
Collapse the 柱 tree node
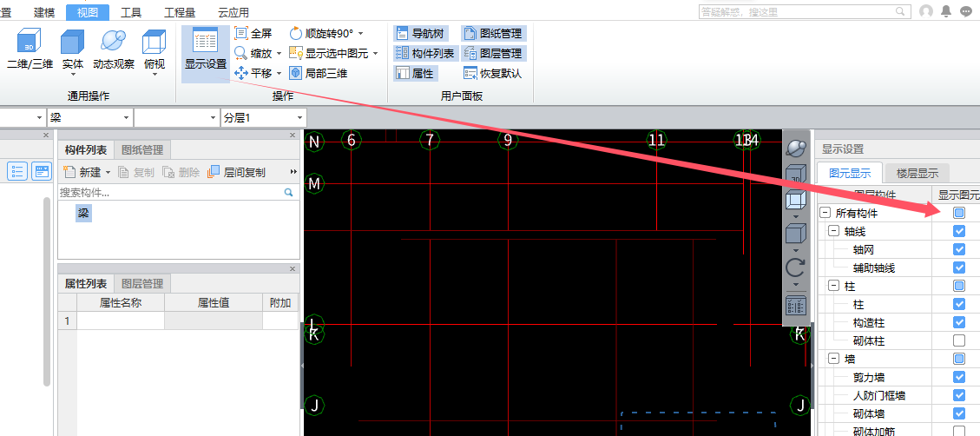tap(833, 286)
